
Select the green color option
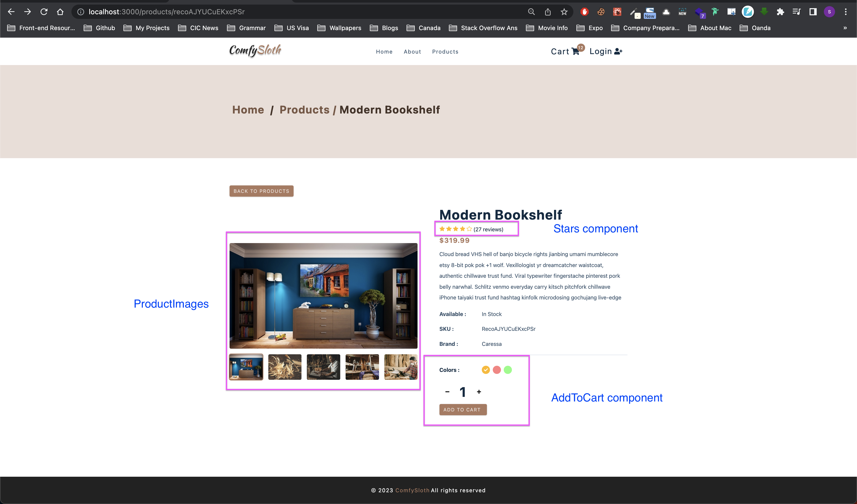click(507, 370)
